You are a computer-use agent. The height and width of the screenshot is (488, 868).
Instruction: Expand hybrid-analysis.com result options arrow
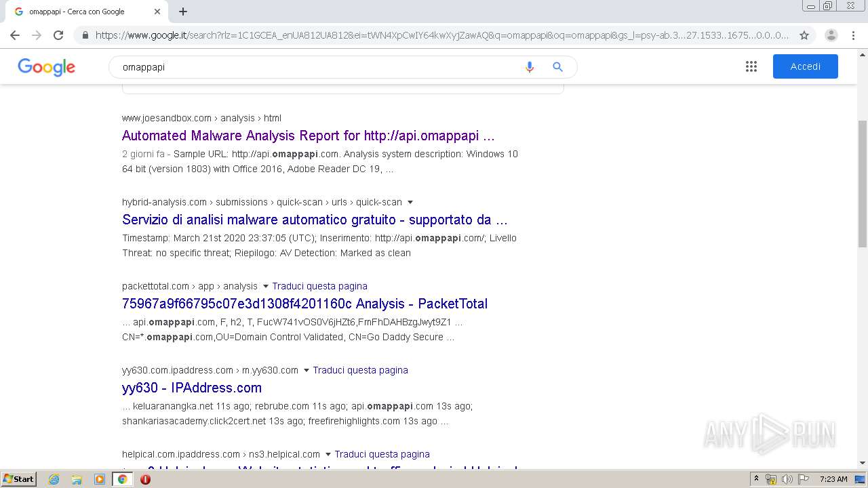click(x=410, y=202)
